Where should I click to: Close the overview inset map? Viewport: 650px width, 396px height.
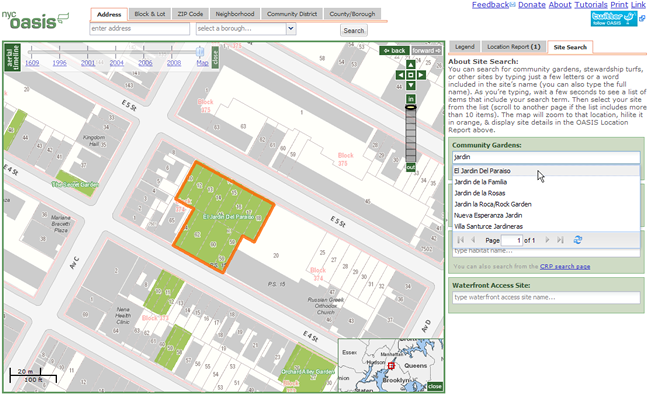(x=435, y=386)
